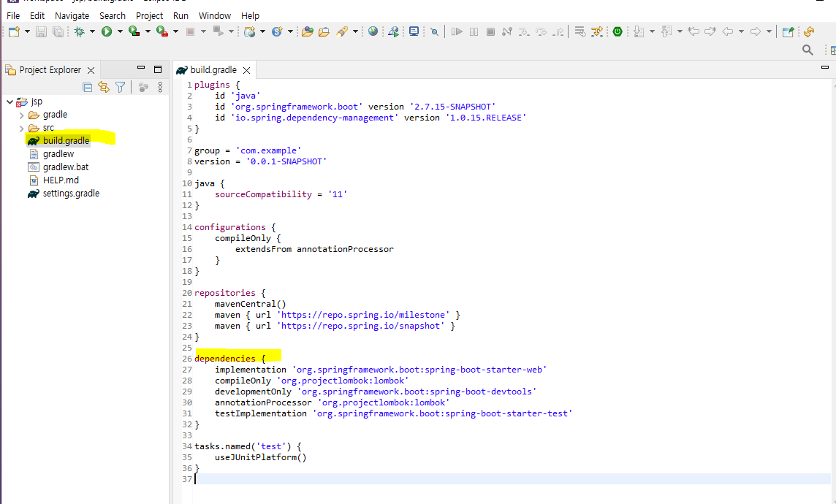
Task: Open the New wizard dropdown arrow
Action: (27, 32)
